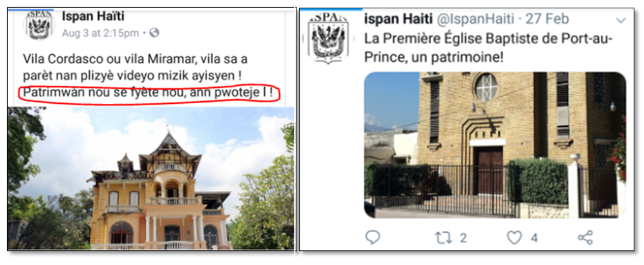Click the retweet arrows icon
This screenshot has width=644, height=265.
click(x=444, y=238)
